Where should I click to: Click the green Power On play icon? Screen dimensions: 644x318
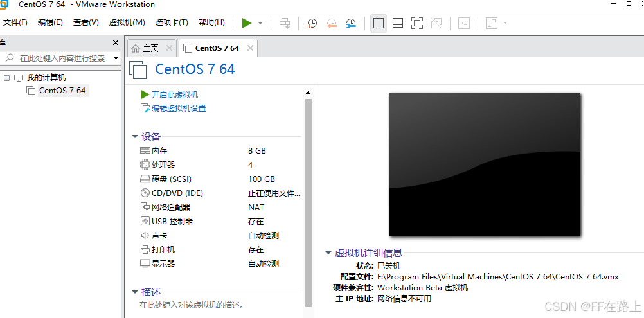point(247,23)
